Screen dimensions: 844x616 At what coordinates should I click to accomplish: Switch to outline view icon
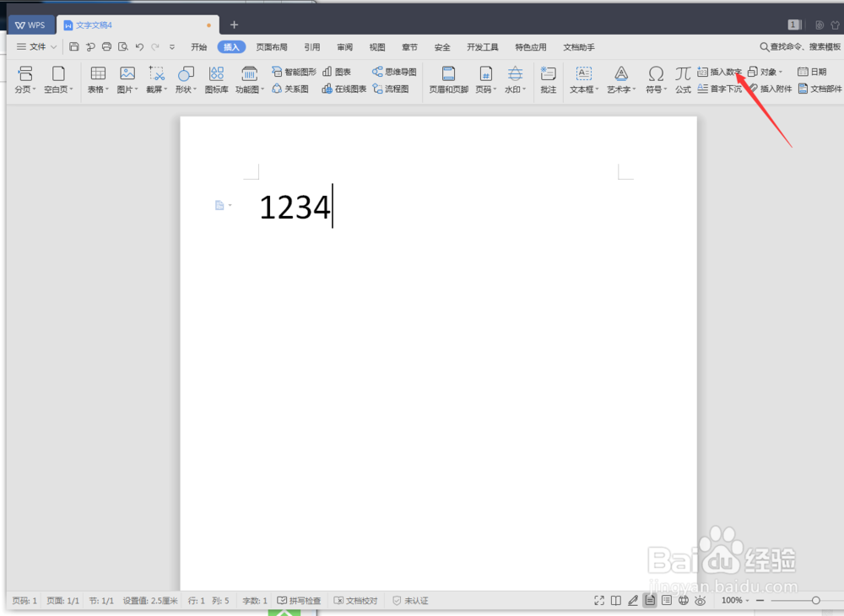pos(667,601)
